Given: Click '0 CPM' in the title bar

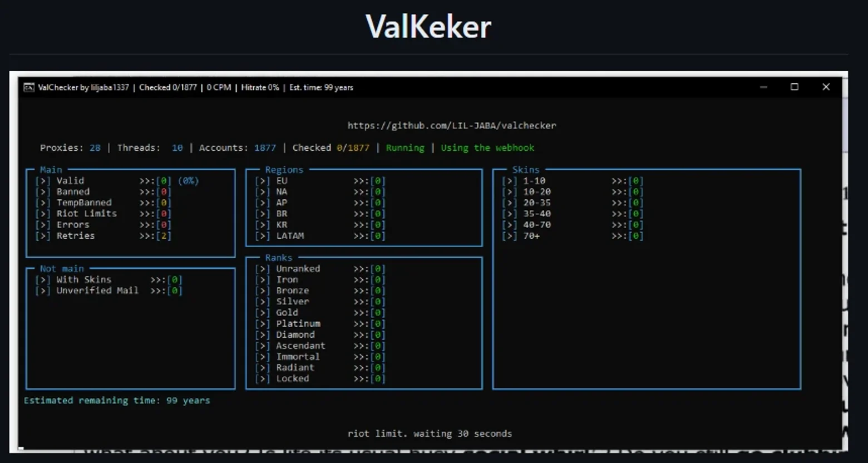Looking at the screenshot, I should (219, 87).
